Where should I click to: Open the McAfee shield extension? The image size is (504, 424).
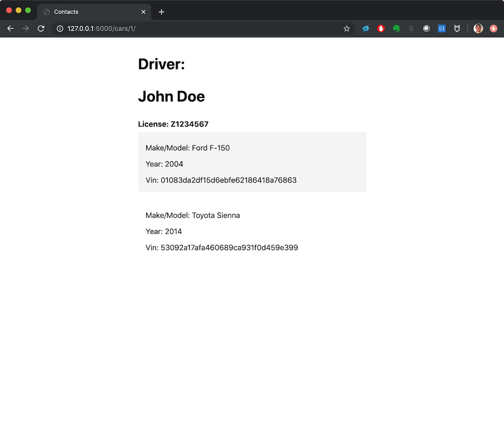point(457,29)
